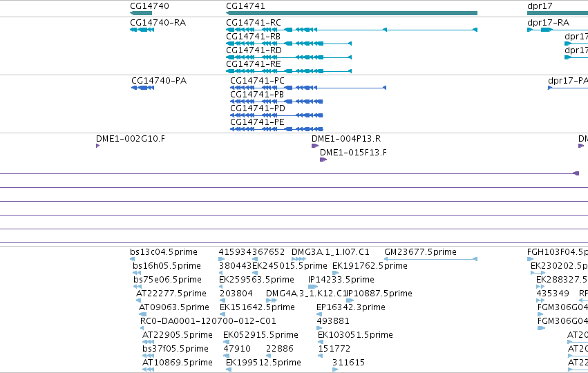Select the DMG3A.1_1.I07.C1 label
Viewport: 588px width, 373px height.
[330, 252]
